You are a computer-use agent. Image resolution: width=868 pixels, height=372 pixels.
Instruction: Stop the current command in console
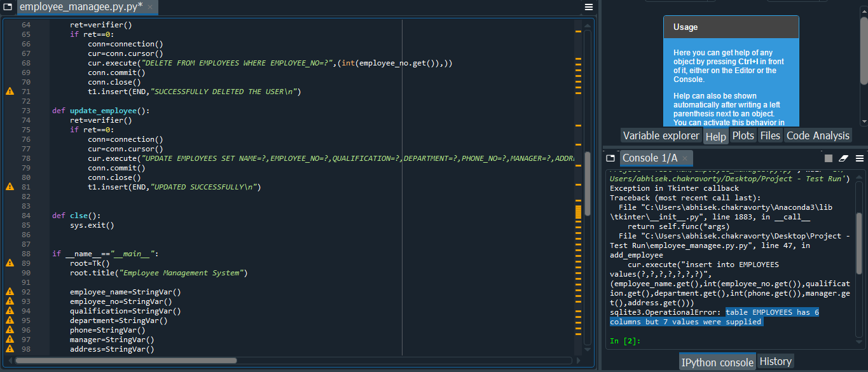coord(829,158)
